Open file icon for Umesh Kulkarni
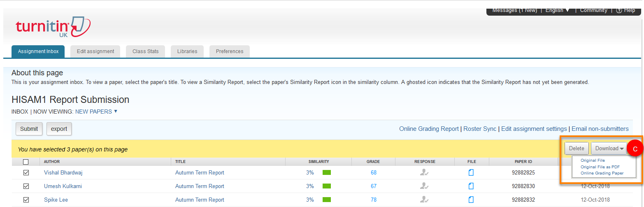 coord(471,186)
